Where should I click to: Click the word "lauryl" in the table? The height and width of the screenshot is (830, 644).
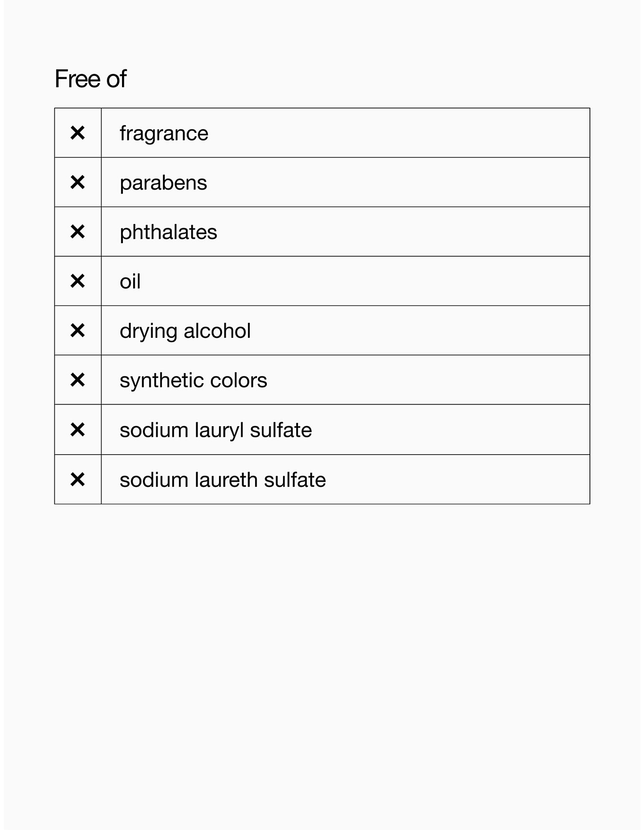pyautogui.click(x=219, y=430)
